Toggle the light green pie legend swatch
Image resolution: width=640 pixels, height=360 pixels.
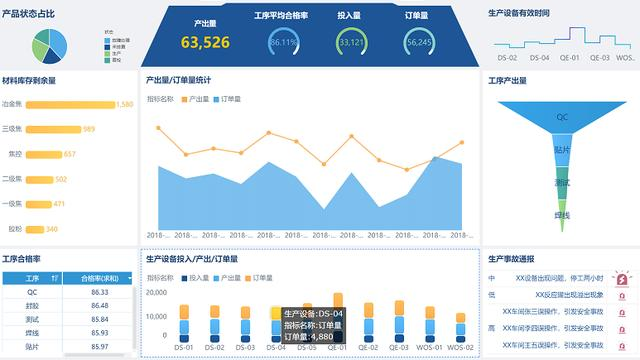(107, 53)
